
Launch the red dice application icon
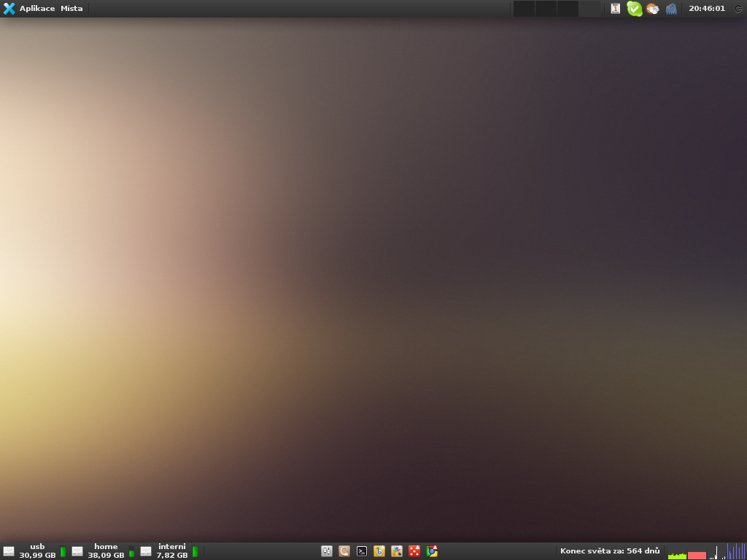[414, 551]
